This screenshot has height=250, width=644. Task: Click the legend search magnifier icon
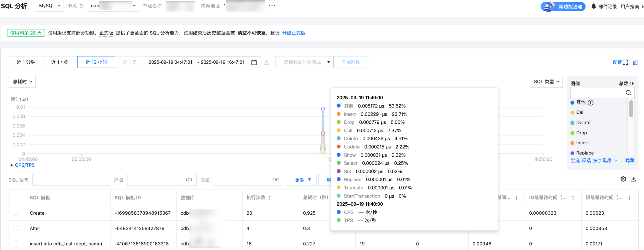[x=628, y=93]
